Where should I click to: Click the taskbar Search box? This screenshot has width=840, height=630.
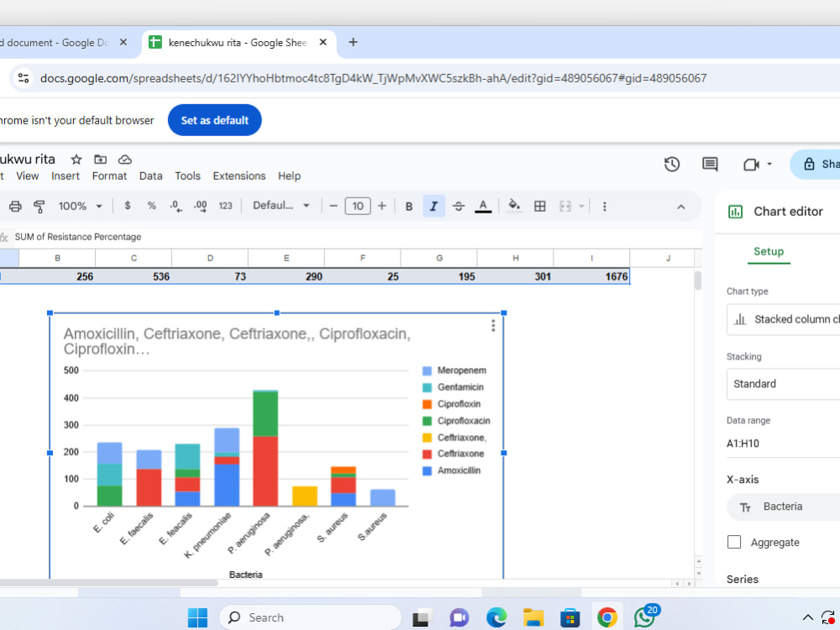311,617
